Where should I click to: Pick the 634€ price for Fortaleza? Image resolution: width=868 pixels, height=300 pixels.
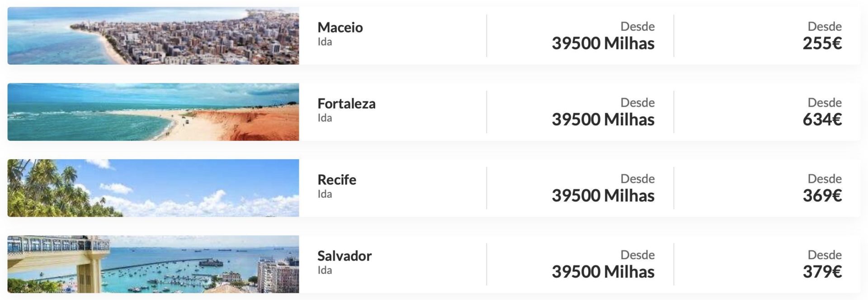(x=822, y=119)
